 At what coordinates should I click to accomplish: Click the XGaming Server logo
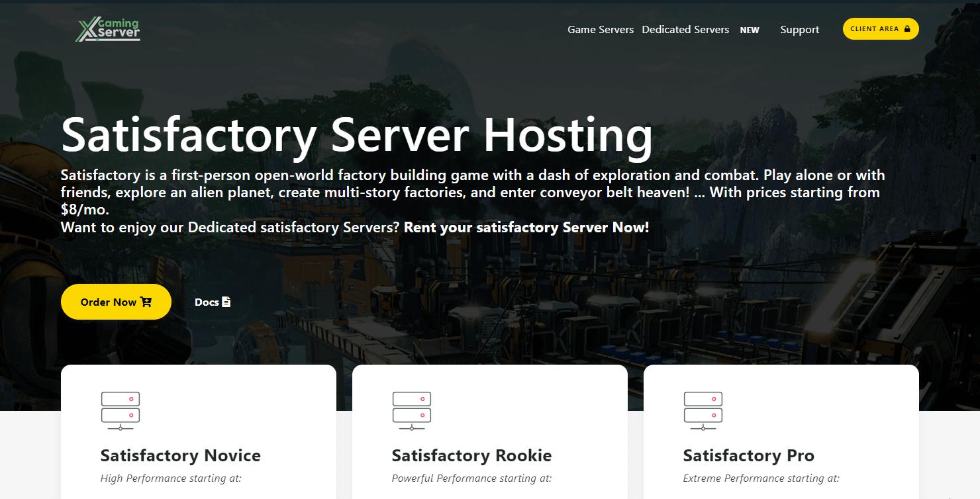tap(108, 29)
